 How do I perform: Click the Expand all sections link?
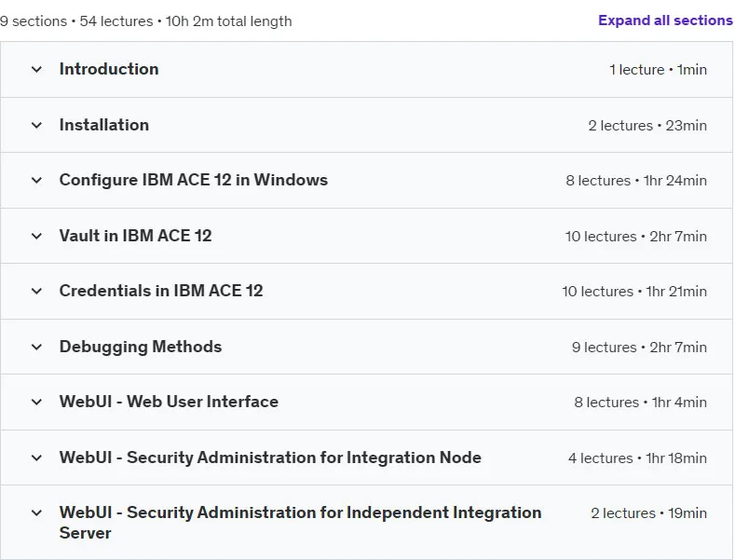point(665,20)
